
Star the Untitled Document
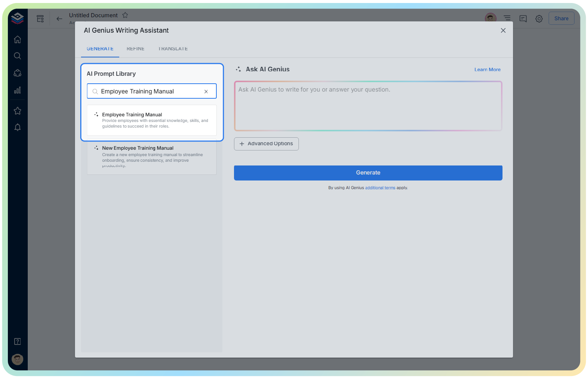[x=125, y=15]
